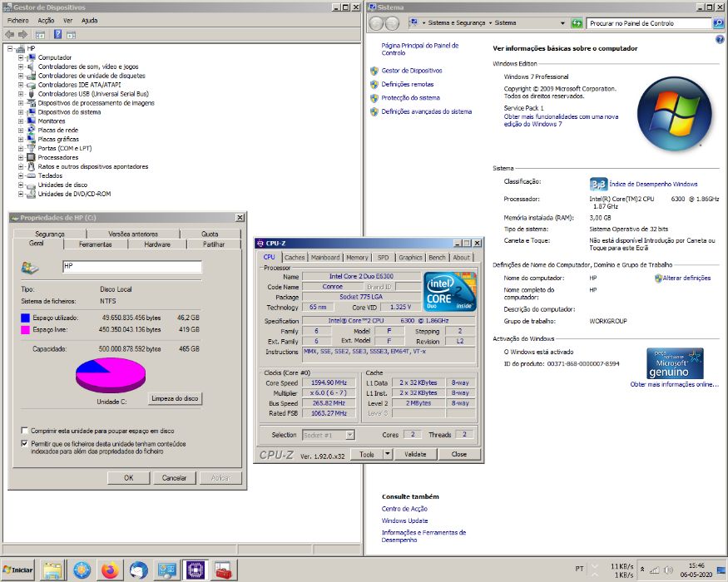The height and width of the screenshot is (582, 728).
Task: Uncheck Permitir que os ficheiros indexed checkbox
Action: click(25, 444)
